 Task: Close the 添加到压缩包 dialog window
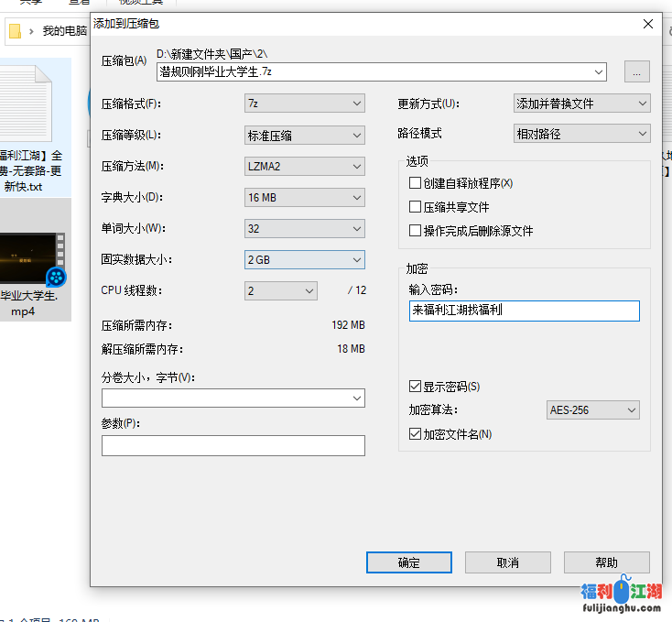pos(647,24)
